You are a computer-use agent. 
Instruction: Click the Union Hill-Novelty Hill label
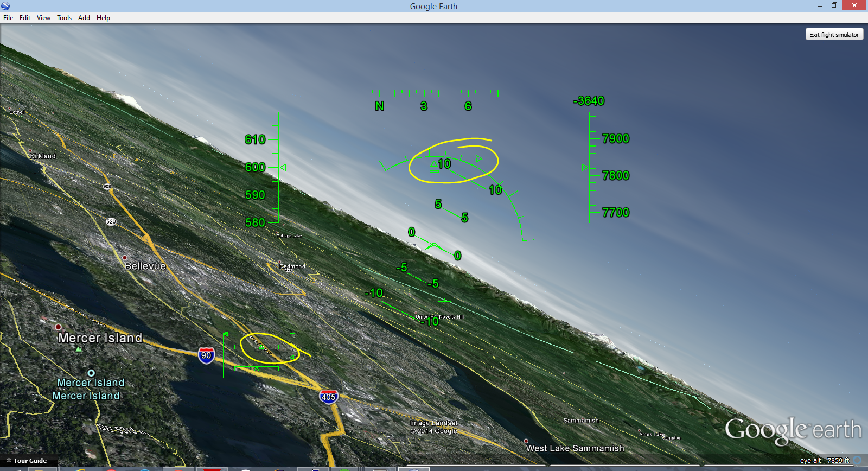439,316
